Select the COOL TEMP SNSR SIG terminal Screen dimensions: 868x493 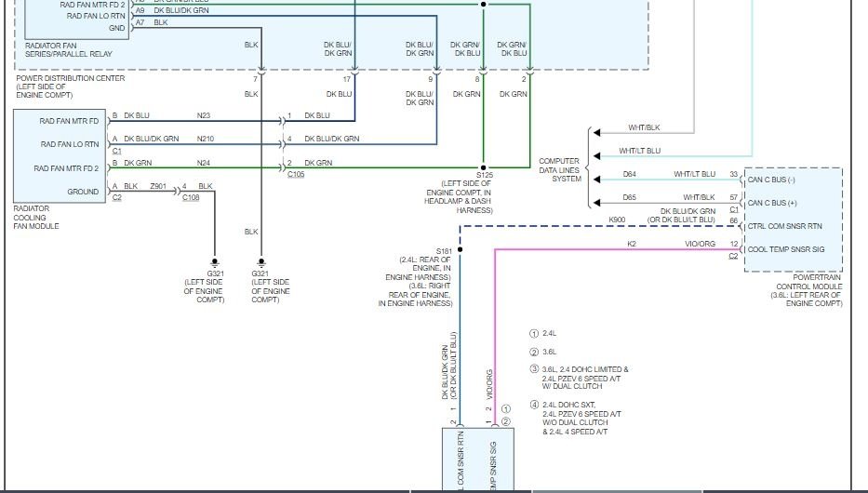pyautogui.click(x=786, y=249)
